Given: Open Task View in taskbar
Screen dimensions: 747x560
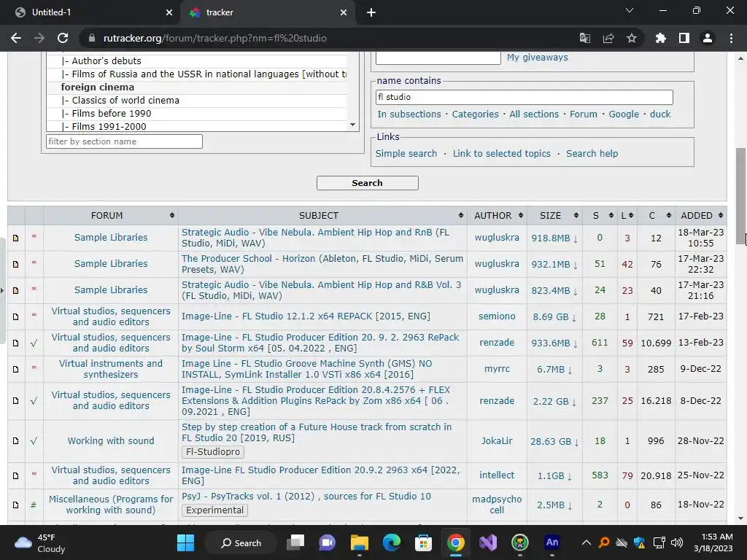Looking at the screenshot, I should [295, 542].
